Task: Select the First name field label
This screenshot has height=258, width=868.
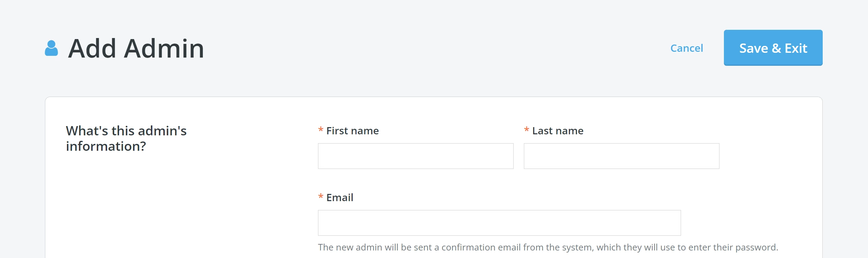Action: tap(352, 131)
